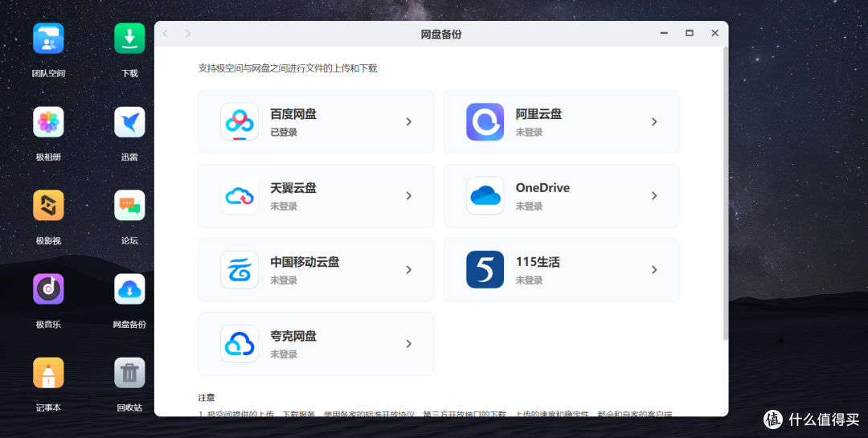The width and height of the screenshot is (868, 438).
Task: Click the 未登录 status under 夸克网盘
Action: coord(284,354)
